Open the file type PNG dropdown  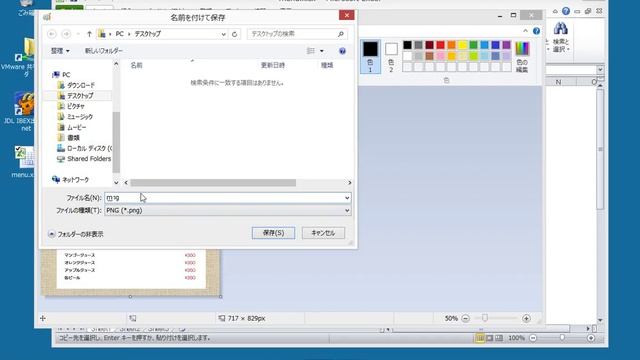[x=227, y=211]
